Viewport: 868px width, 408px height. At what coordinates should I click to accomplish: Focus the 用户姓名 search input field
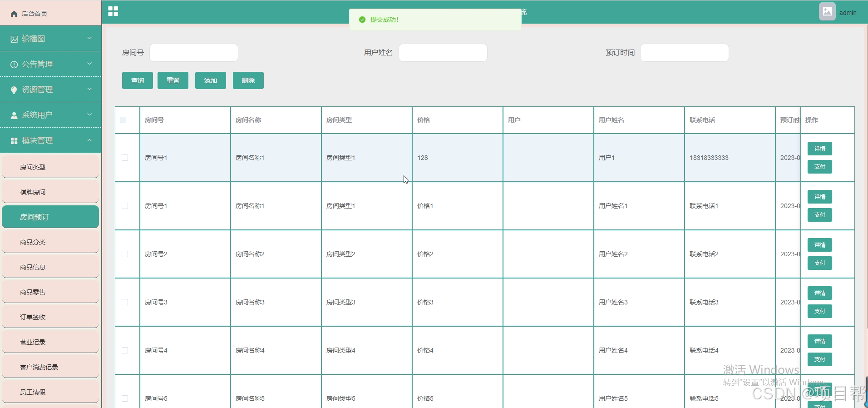click(x=443, y=53)
